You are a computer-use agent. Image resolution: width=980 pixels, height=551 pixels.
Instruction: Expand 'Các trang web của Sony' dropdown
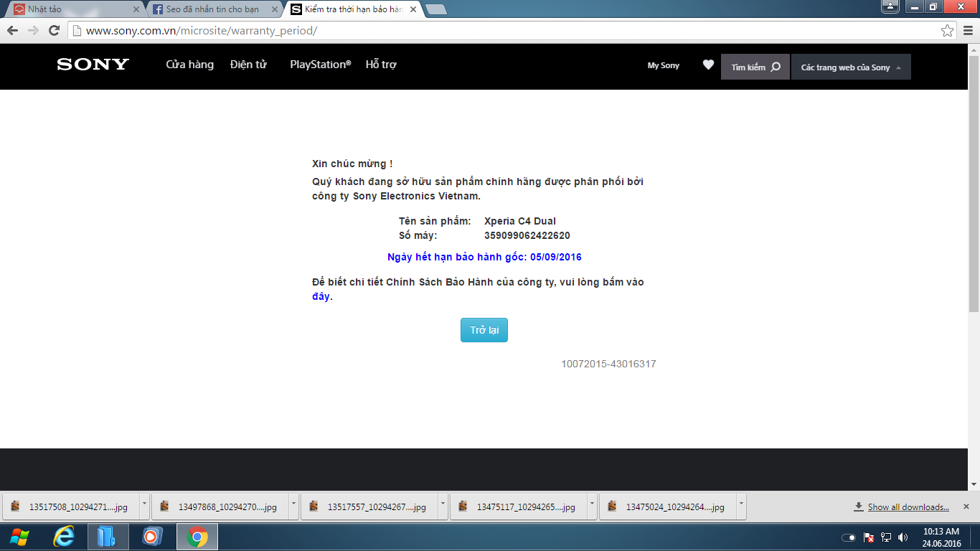pyautogui.click(x=851, y=67)
